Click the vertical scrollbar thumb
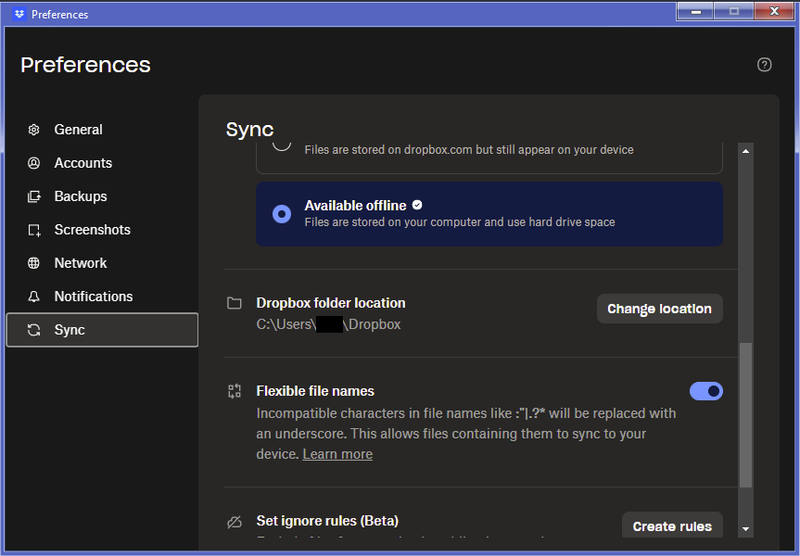800x556 pixels. (x=745, y=415)
